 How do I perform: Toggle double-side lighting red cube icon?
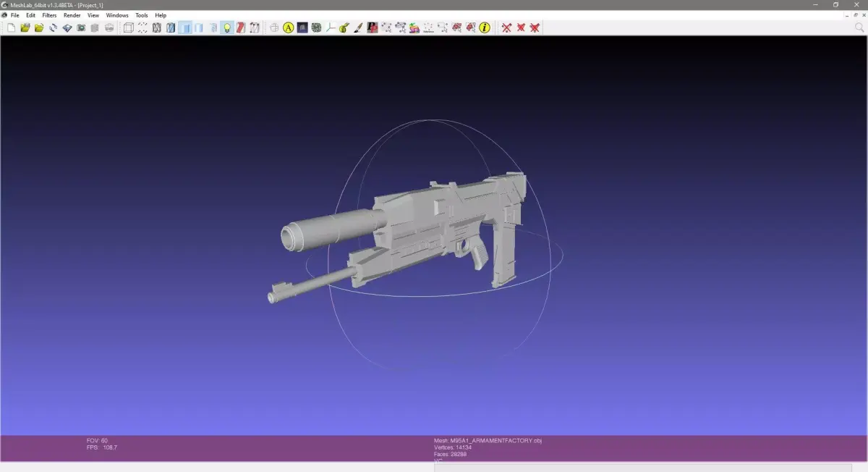tap(241, 28)
